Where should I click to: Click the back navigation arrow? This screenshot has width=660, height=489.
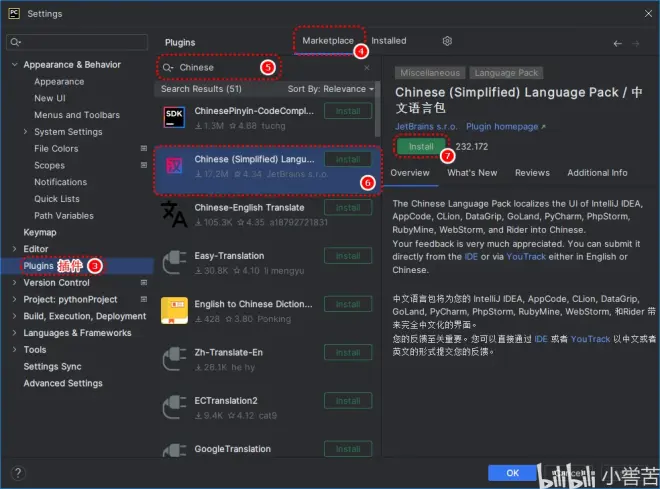pos(617,43)
